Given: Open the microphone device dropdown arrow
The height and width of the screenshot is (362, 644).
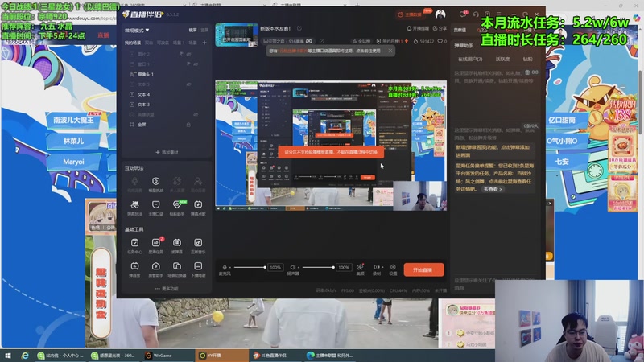Looking at the screenshot, I should pos(230,268).
